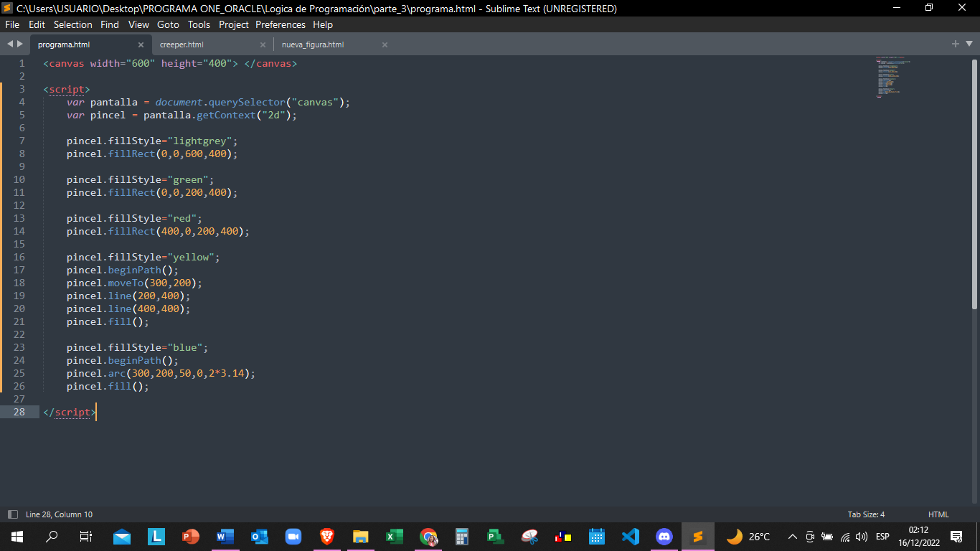Open the Mail app in taskbar
Viewport: 980px width, 551px height.
122,537
